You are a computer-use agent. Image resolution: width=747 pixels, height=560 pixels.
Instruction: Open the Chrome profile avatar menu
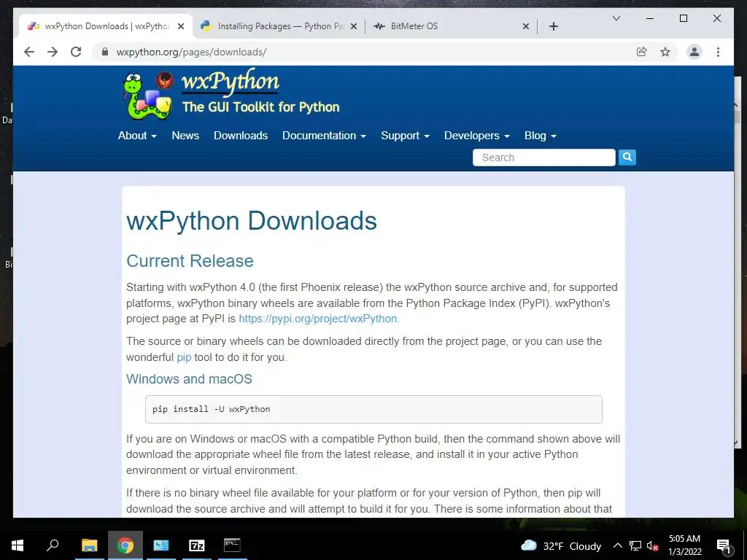(694, 52)
